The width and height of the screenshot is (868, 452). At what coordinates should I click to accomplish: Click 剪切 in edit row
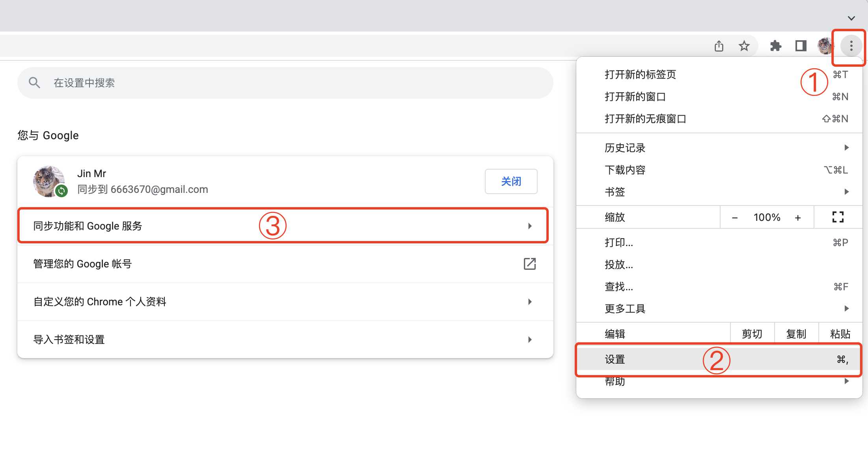(x=752, y=334)
